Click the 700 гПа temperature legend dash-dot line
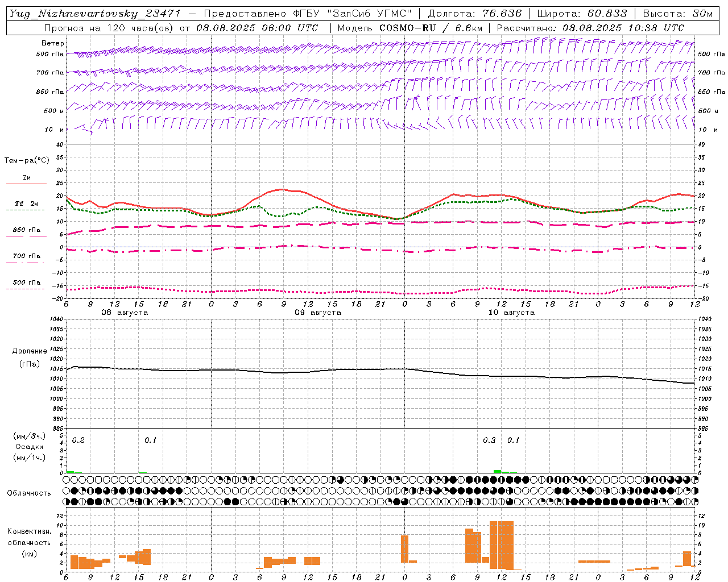728x582 pixels. click(x=25, y=263)
